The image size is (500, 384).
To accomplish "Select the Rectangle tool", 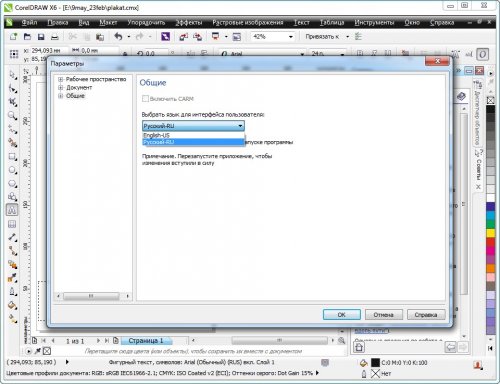I will pyautogui.click(x=12, y=157).
